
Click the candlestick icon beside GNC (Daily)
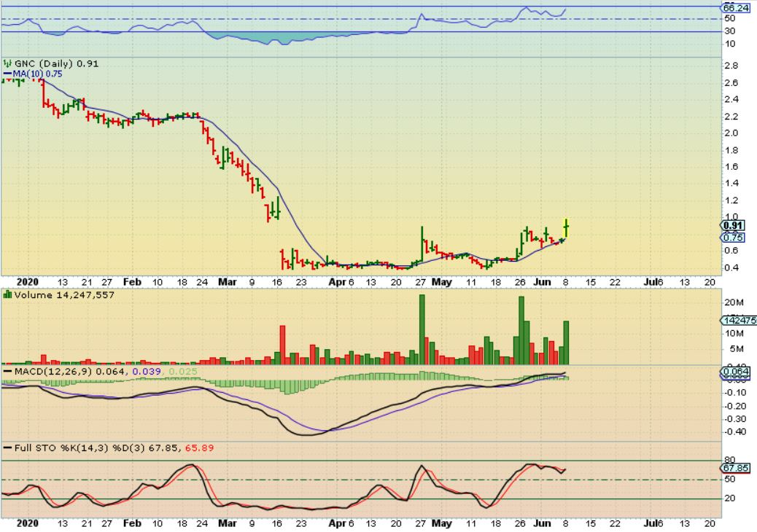point(7,63)
